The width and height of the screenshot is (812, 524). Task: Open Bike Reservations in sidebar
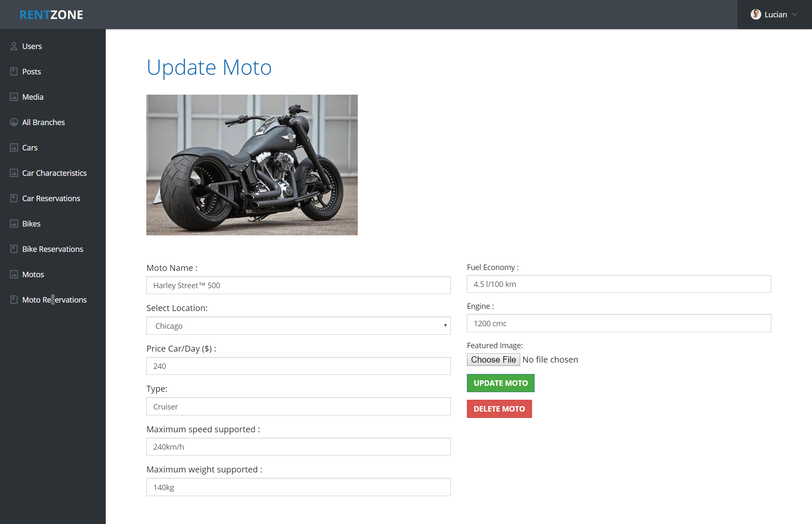pyautogui.click(x=52, y=249)
